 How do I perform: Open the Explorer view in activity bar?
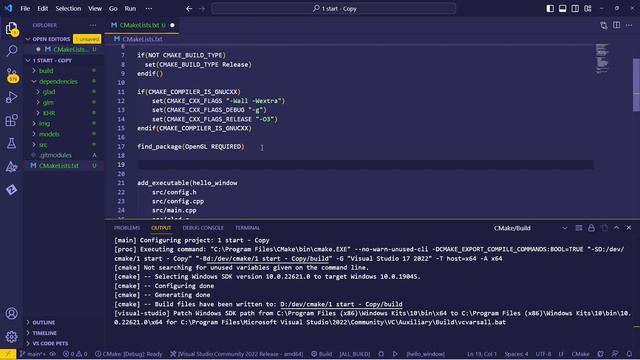[11, 29]
